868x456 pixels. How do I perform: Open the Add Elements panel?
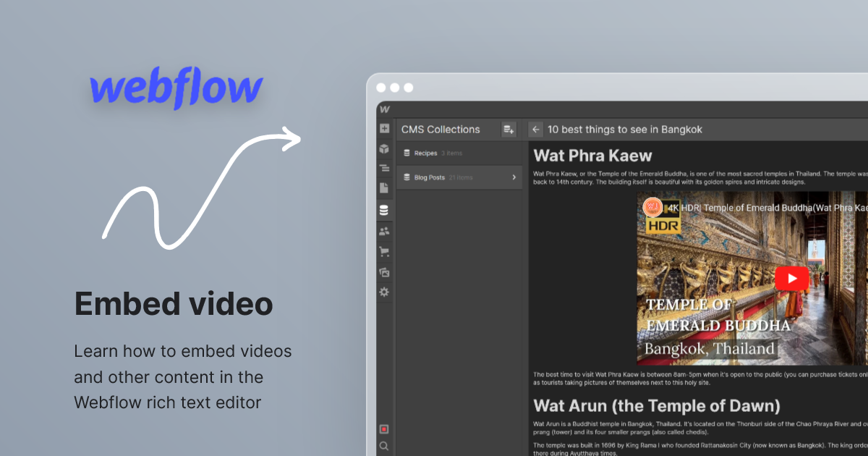[x=384, y=129]
